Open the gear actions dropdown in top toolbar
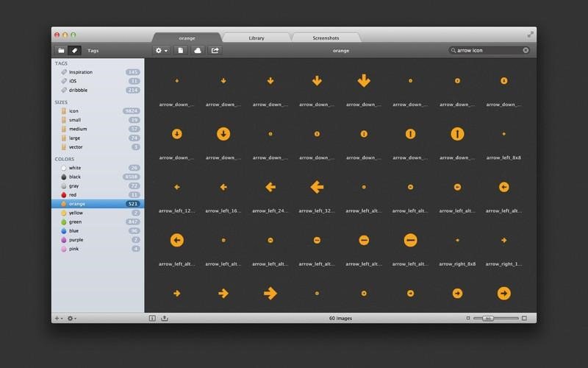The width and height of the screenshot is (588, 368). point(162,50)
